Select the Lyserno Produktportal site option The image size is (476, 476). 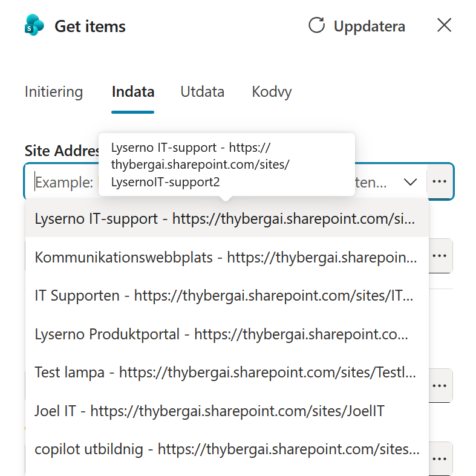coord(227,334)
